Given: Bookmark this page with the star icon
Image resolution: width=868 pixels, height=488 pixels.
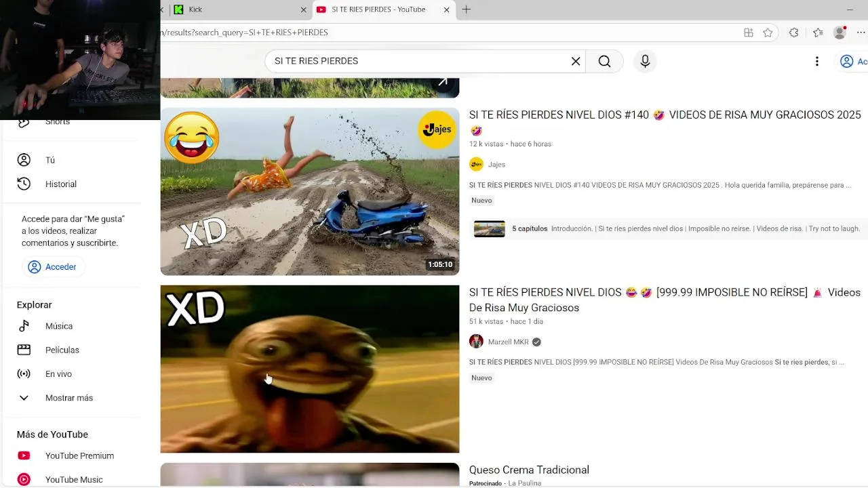Looking at the screenshot, I should click(x=768, y=33).
